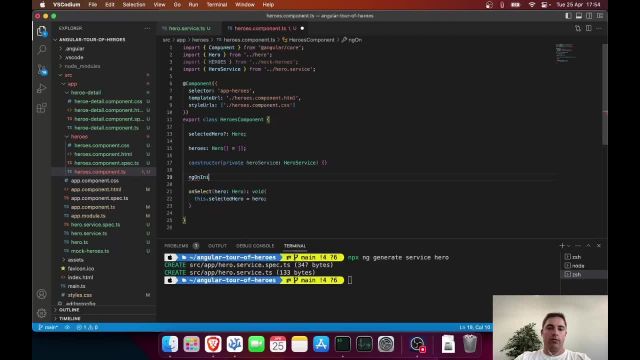This screenshot has height=360, width=640.
Task: Open Calendar from the Dock
Action: click(278, 344)
